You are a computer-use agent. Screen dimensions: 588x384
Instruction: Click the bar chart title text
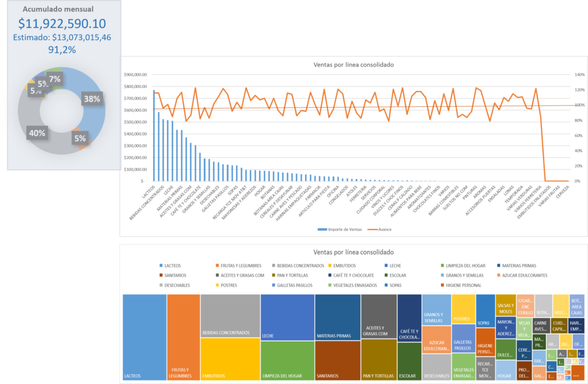coord(354,64)
